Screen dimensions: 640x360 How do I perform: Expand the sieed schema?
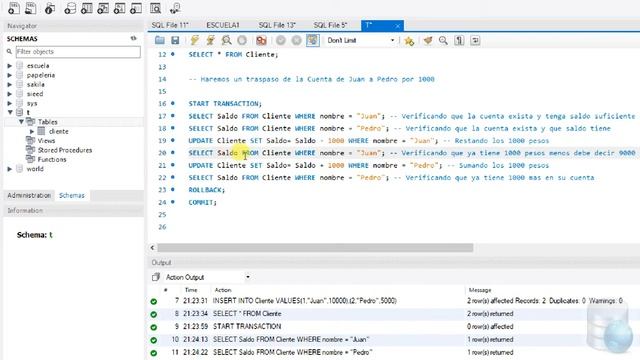tap(10, 94)
